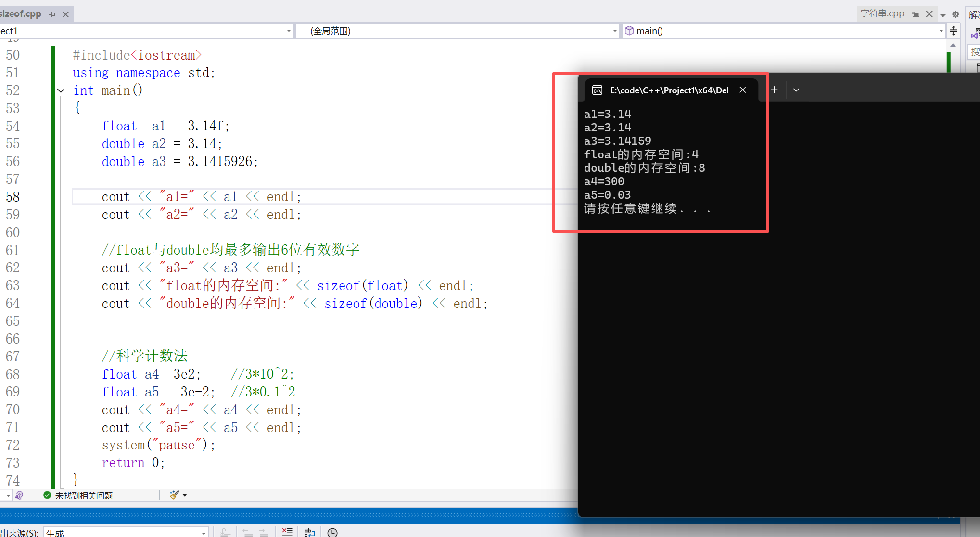Open new terminal tab with plus button
The width and height of the screenshot is (980, 537).
[x=774, y=90]
